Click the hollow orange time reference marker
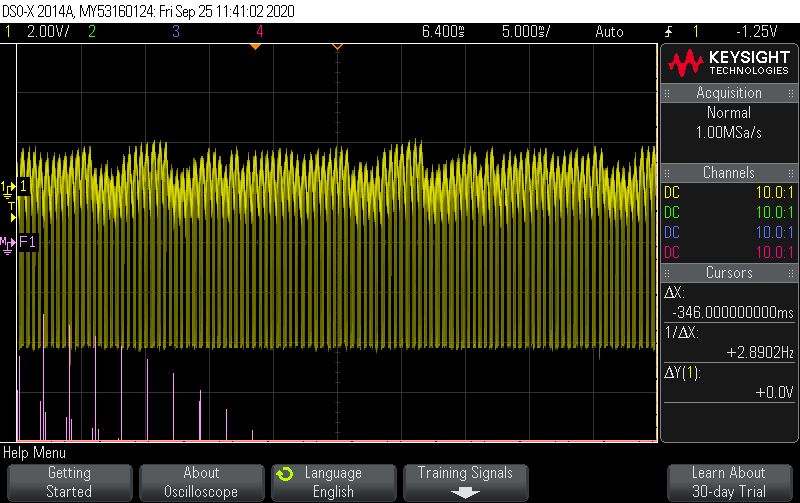800x503 pixels. point(337,46)
